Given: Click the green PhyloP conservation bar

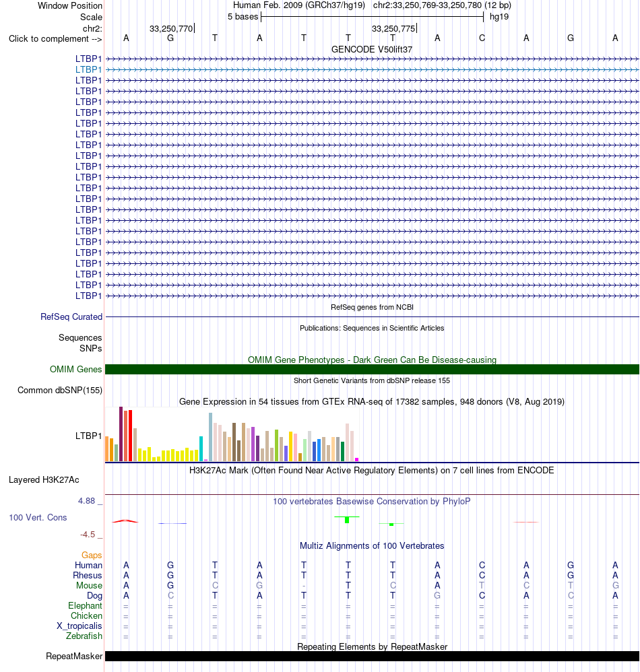Looking at the screenshot, I should (347, 519).
